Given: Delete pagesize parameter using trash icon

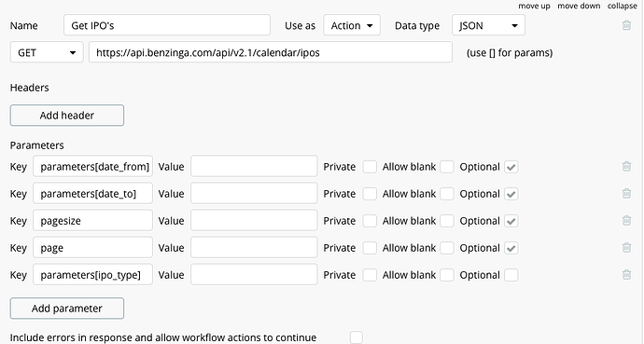Looking at the screenshot, I should (626, 221).
